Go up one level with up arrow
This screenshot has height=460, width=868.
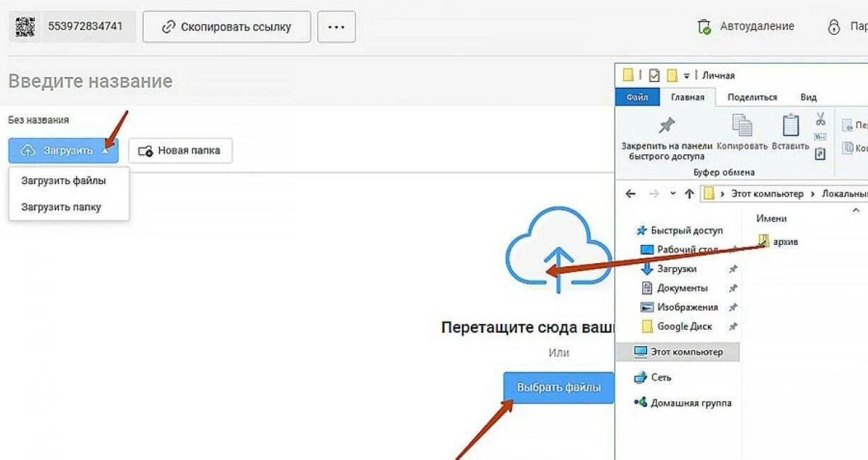689,193
